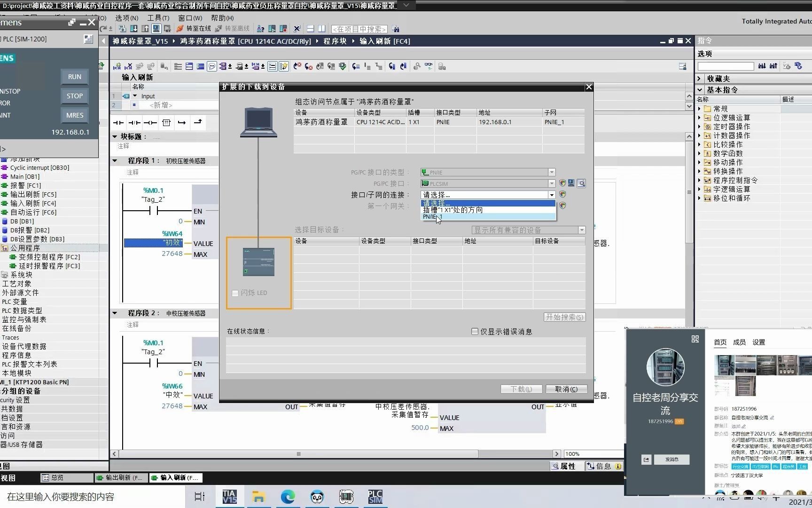The height and width of the screenshot is (508, 812).
Task: Click the split editor vertically icon
Action: (321, 29)
